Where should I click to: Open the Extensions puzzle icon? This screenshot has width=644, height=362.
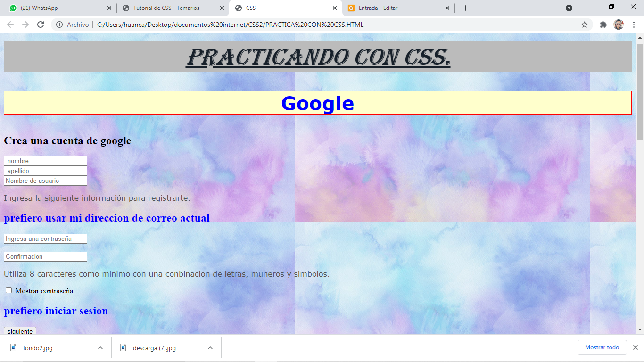(603, 25)
